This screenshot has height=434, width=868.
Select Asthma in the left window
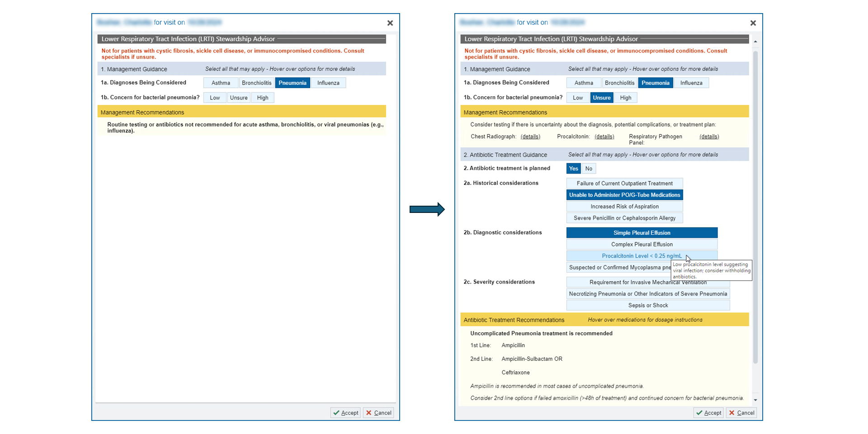[221, 83]
